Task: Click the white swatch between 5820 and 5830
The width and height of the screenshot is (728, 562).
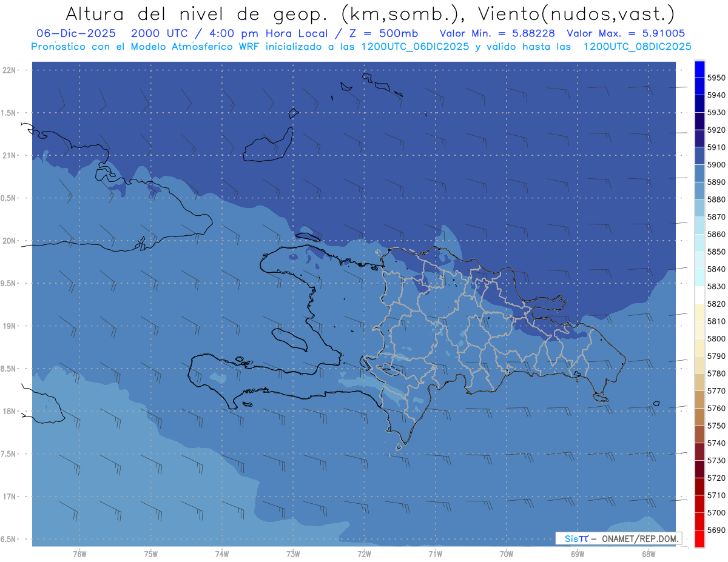Action: click(699, 295)
